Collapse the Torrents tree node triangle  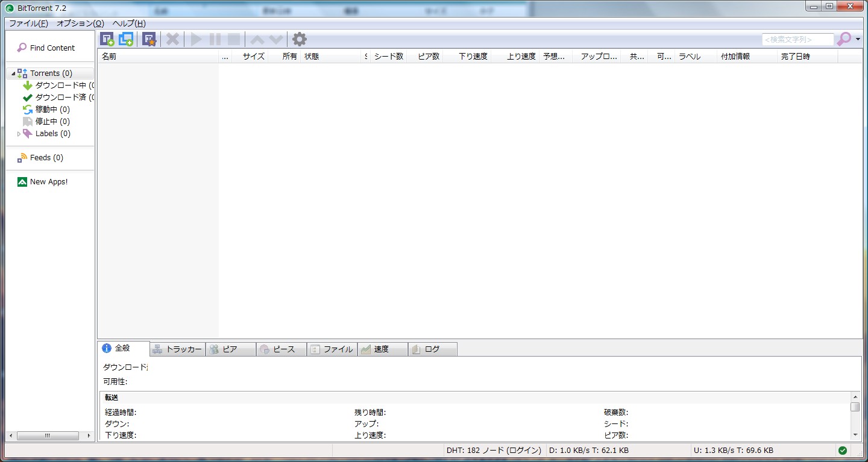(x=13, y=73)
